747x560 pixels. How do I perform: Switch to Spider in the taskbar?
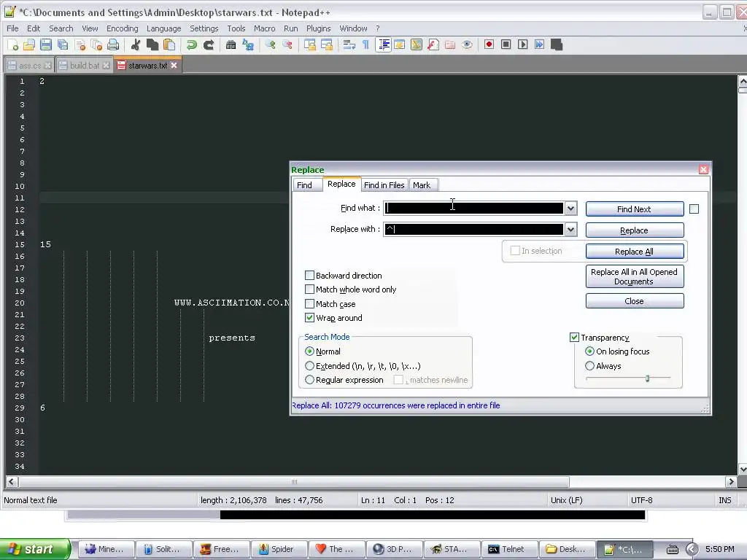pyautogui.click(x=279, y=549)
